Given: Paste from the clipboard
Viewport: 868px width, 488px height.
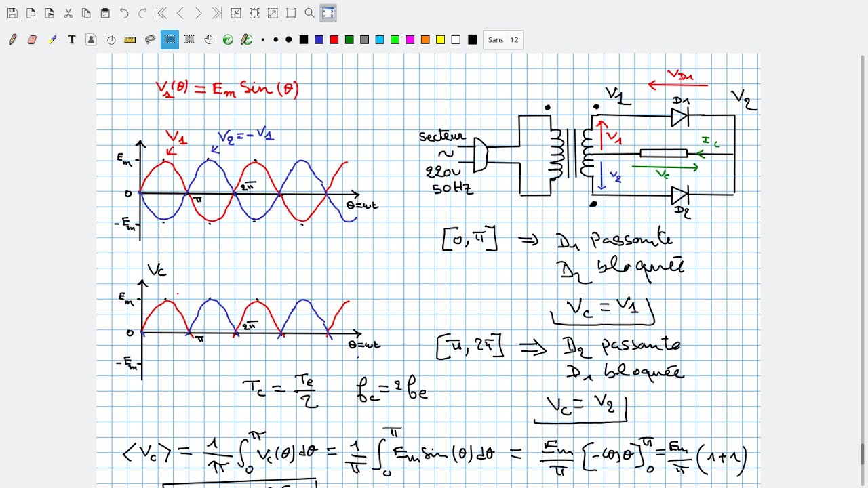Looking at the screenshot, I should pyautogui.click(x=105, y=13).
